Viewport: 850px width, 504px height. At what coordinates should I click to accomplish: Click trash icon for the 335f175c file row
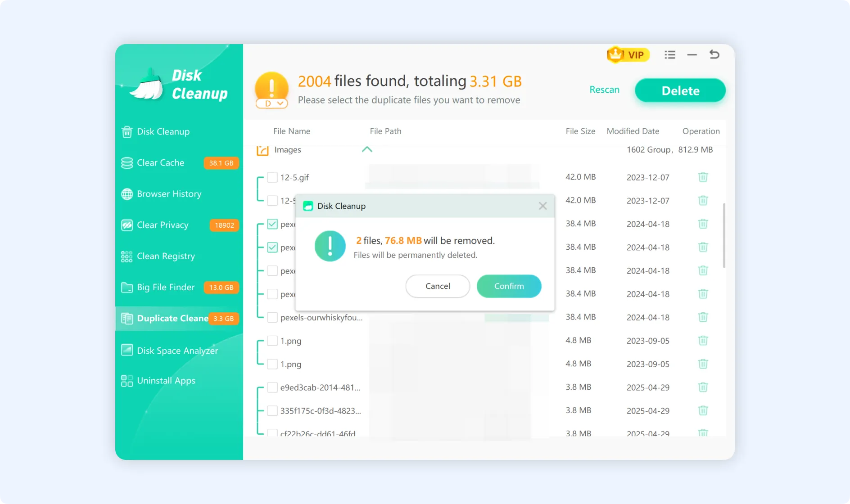click(703, 410)
